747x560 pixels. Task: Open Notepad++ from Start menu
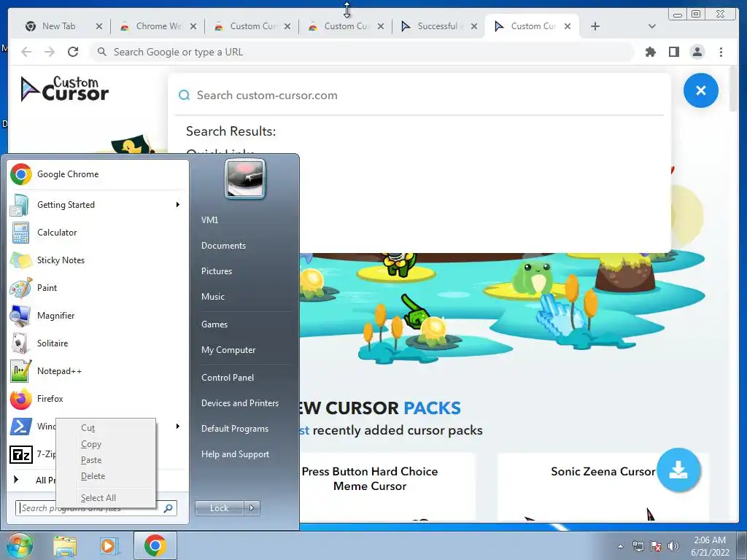click(x=98, y=371)
